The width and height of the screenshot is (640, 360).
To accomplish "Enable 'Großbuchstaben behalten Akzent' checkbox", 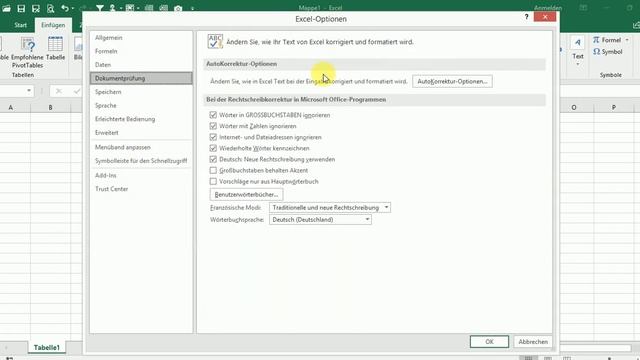I will click(x=213, y=170).
